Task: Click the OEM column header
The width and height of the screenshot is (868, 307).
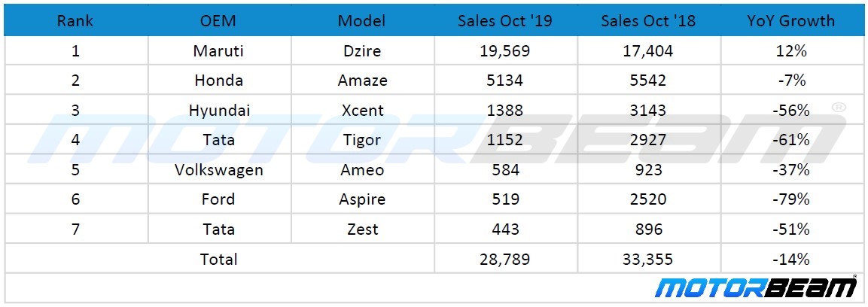Action: tap(218, 21)
